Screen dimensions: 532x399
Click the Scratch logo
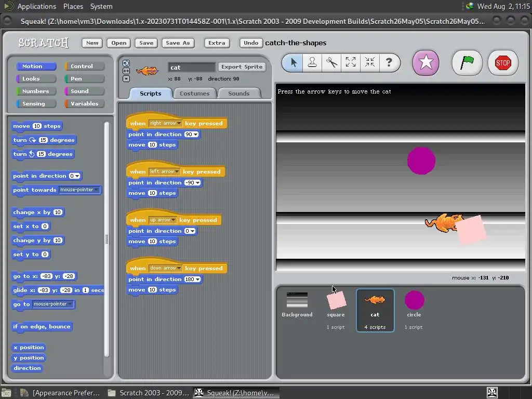click(x=44, y=43)
